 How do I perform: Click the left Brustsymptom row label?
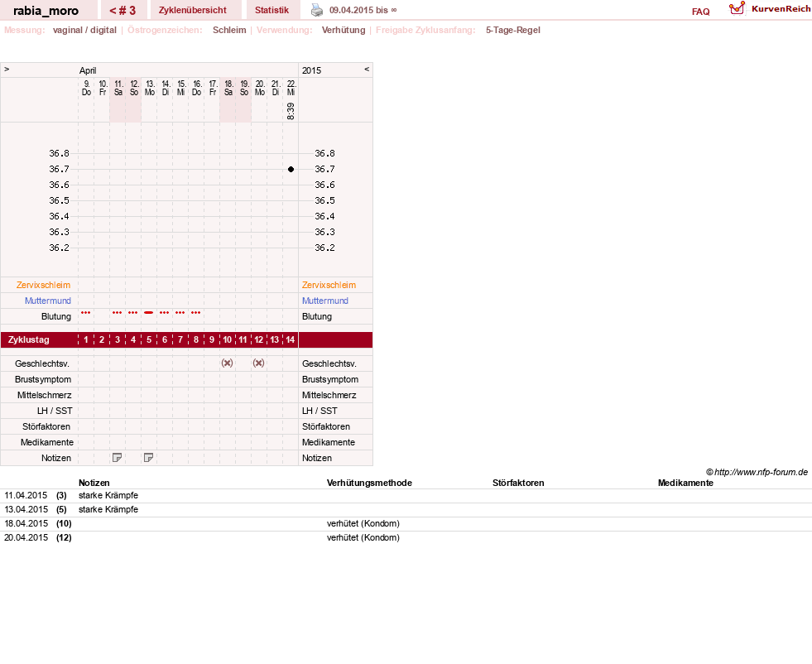coord(43,379)
